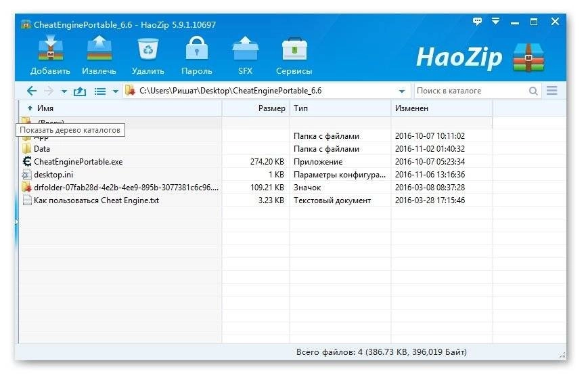The width and height of the screenshot is (588, 384).
Task: Open the Пароль (Password) lock tool
Action: point(196,49)
